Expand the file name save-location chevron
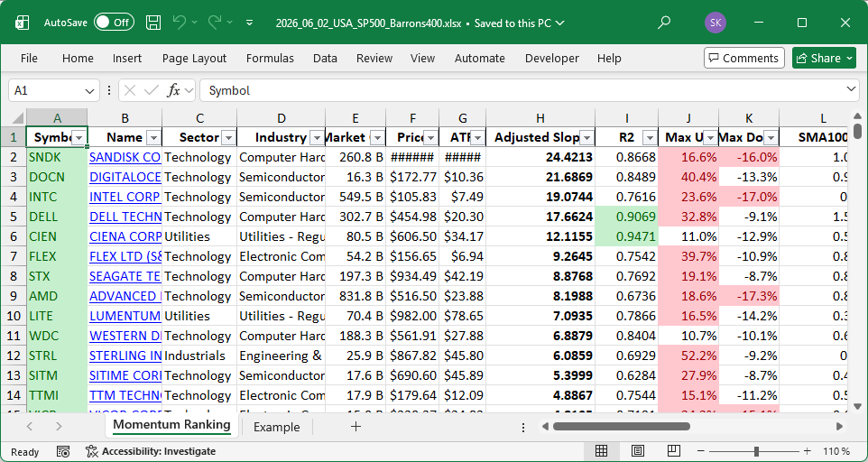The width and height of the screenshot is (868, 462). (559, 23)
